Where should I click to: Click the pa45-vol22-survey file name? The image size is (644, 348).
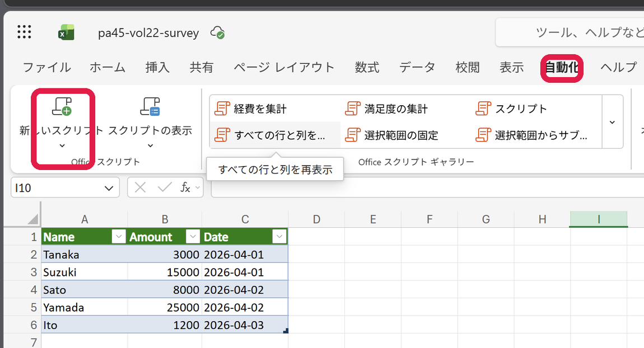[x=148, y=33]
